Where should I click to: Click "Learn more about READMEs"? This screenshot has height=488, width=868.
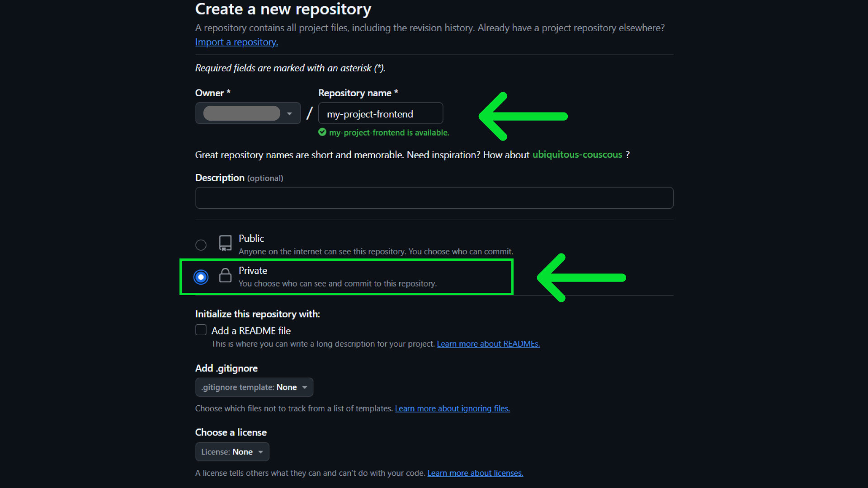tap(488, 344)
